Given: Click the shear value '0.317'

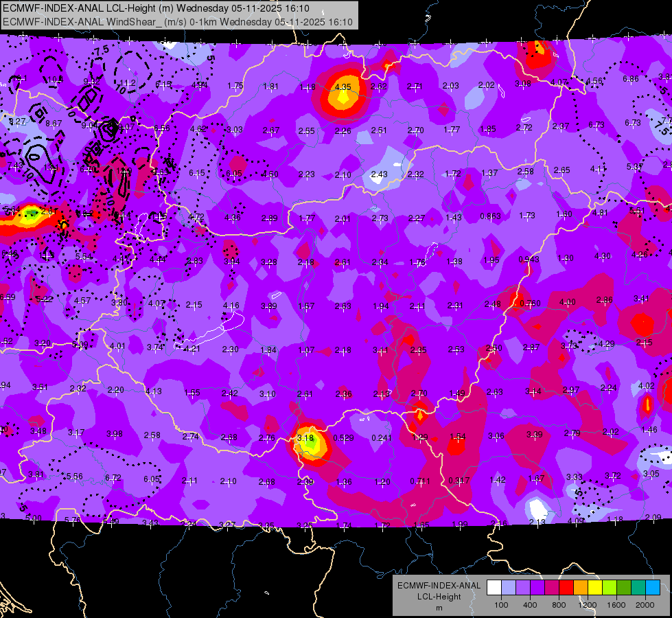Looking at the screenshot, I should pyautogui.click(x=459, y=481).
